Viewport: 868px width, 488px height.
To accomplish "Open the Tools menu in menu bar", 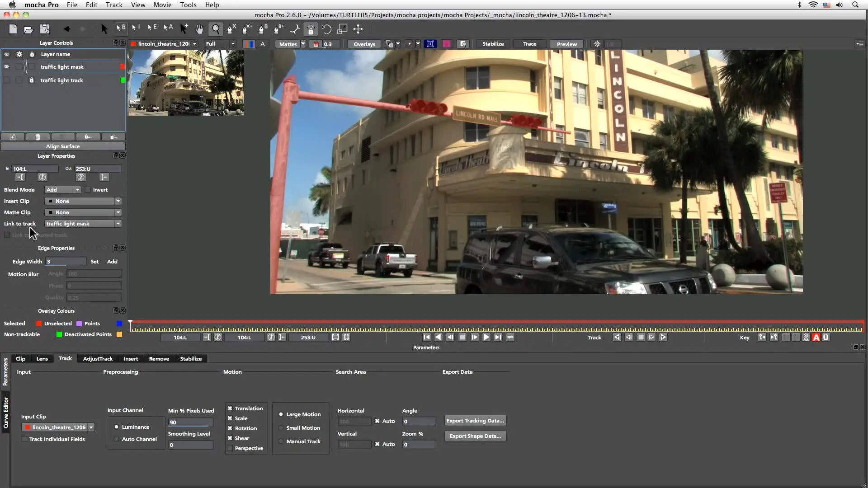I will pos(188,5).
